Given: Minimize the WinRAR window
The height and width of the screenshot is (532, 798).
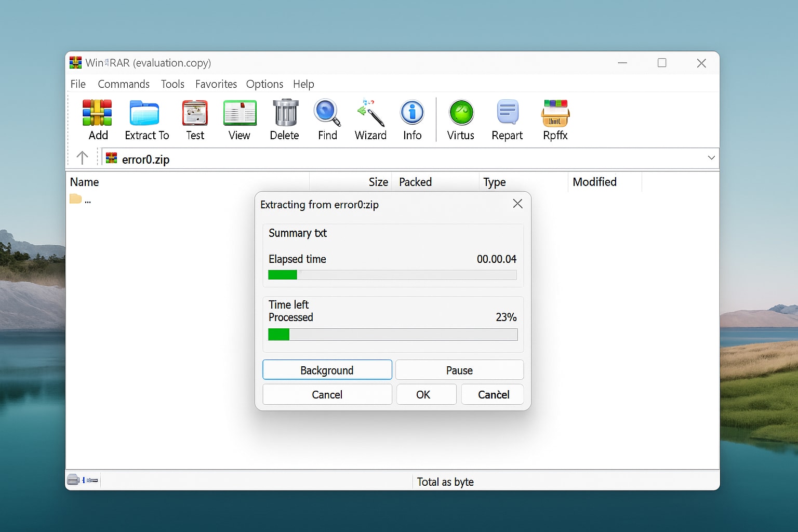Looking at the screenshot, I should pos(622,63).
